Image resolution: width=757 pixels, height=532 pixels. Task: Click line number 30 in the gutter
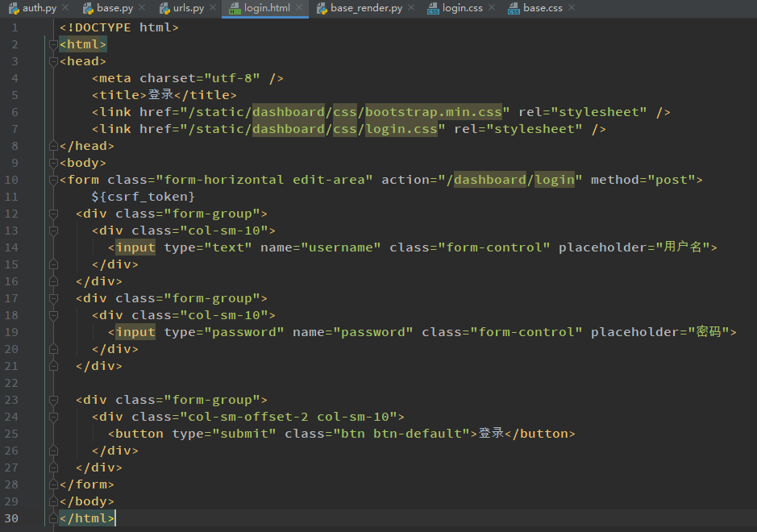11,518
